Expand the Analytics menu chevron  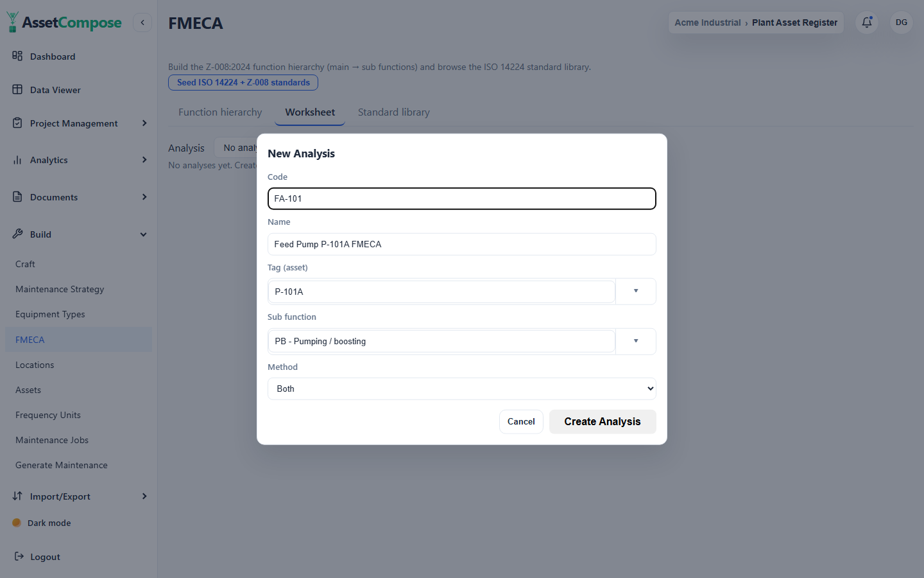(144, 160)
